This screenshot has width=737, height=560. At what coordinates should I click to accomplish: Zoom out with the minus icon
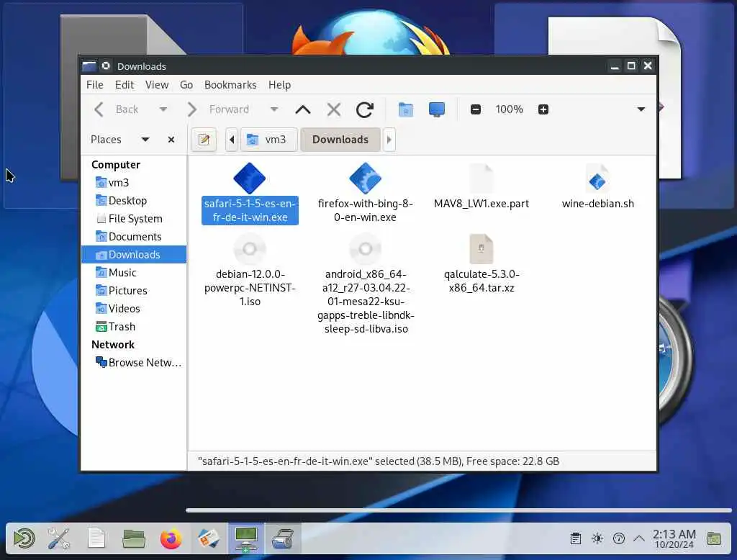click(476, 109)
